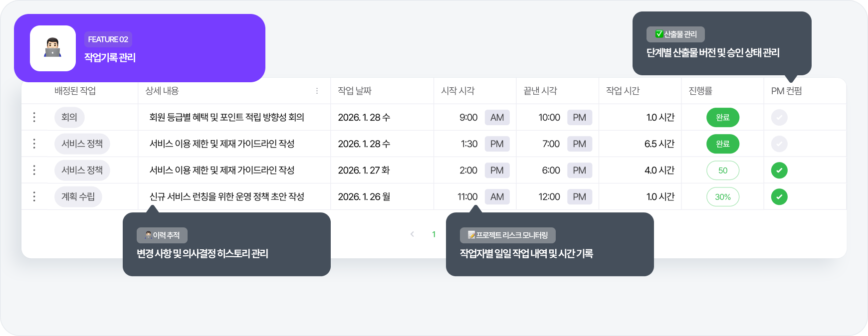Toggle PM confirm for the 2026. 1. 27 entry

[778, 170]
